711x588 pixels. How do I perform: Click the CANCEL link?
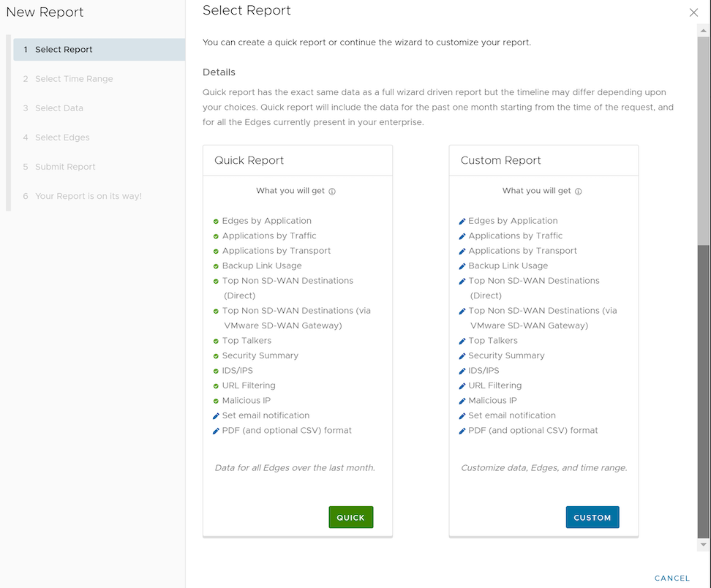671,578
